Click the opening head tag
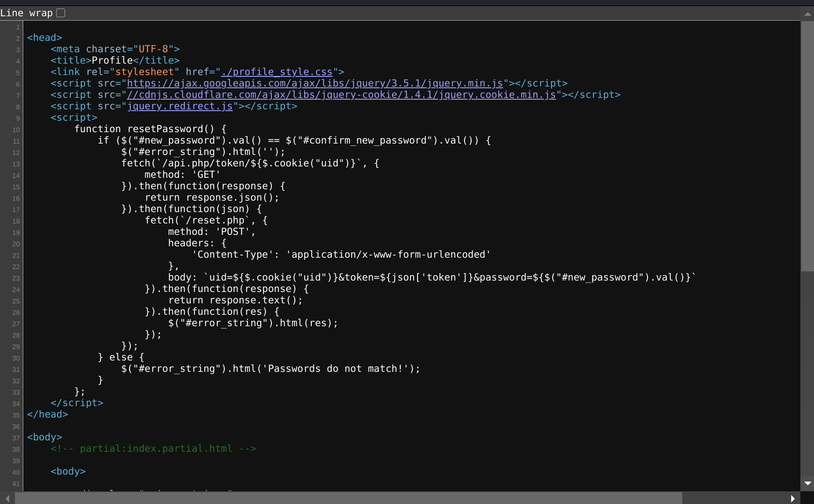 coord(44,38)
